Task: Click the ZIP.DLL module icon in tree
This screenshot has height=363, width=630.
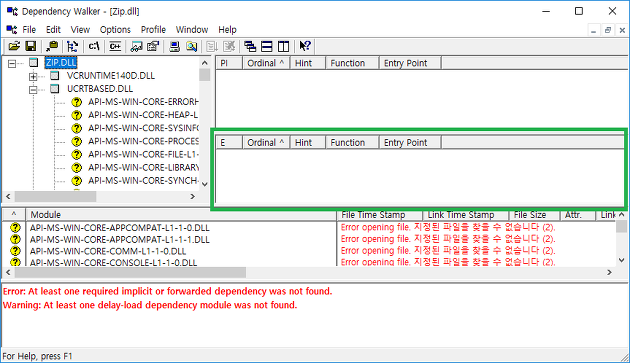Action: pyautogui.click(x=34, y=62)
